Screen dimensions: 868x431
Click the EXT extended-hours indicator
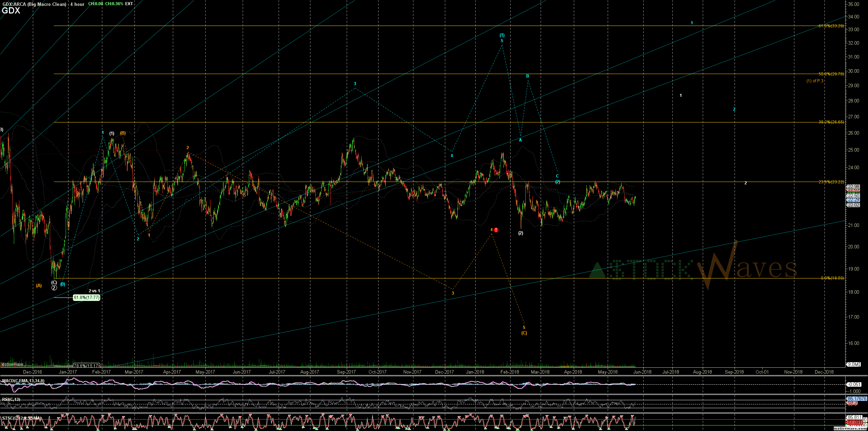[129, 4]
